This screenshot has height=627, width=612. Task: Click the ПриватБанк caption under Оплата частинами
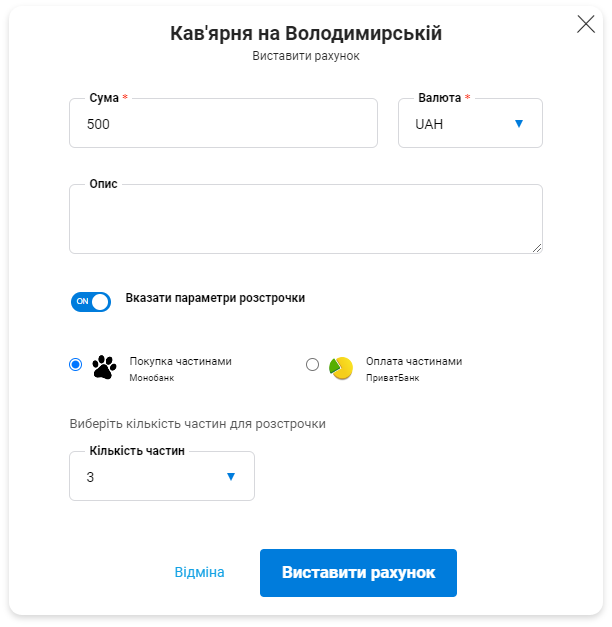click(392, 378)
